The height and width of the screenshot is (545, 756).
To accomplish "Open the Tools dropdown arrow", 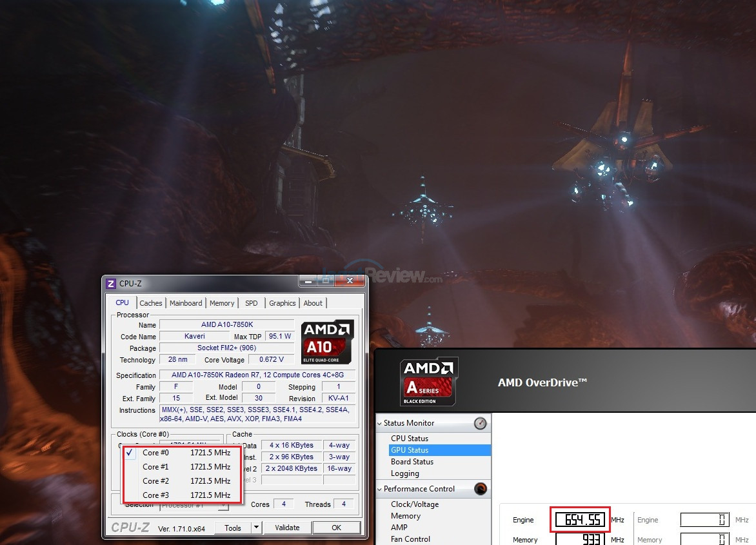I will pos(257,527).
